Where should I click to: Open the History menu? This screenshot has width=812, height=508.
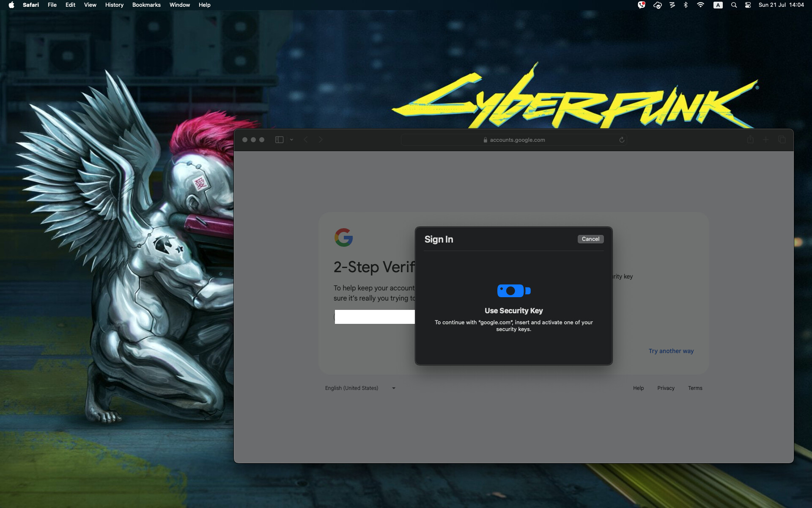pyautogui.click(x=114, y=5)
